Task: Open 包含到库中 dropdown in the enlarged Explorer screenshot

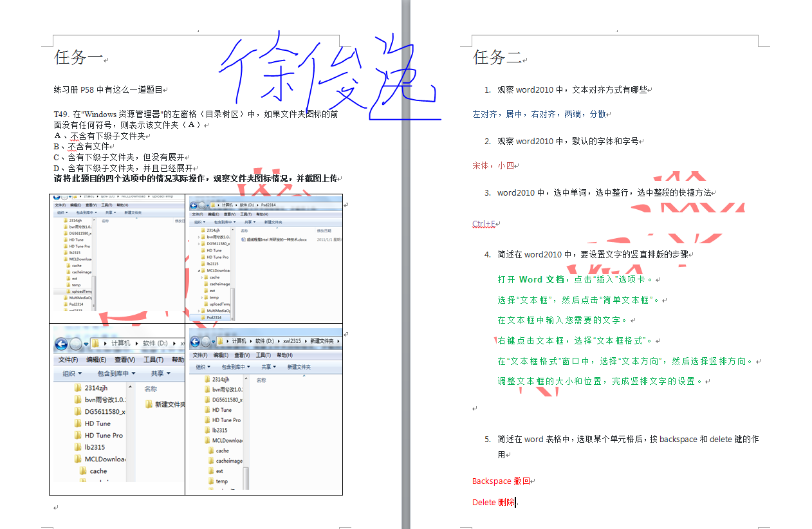Action: [116, 373]
